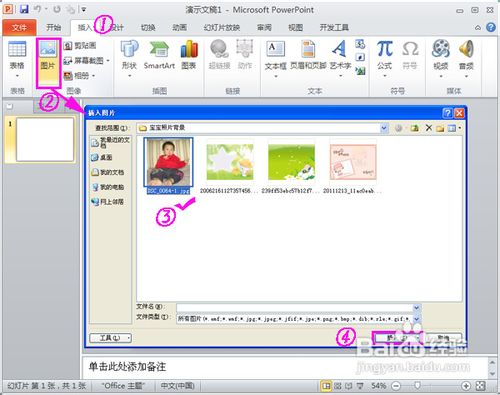
Task: Switch to Developer (开发工具) tab
Action: pyautogui.click(x=334, y=28)
